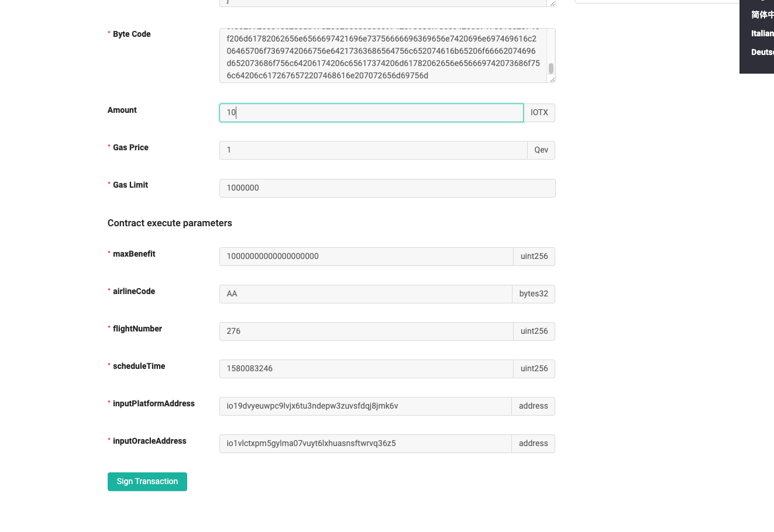Click the inputPlatformAddress field

click(x=366, y=406)
